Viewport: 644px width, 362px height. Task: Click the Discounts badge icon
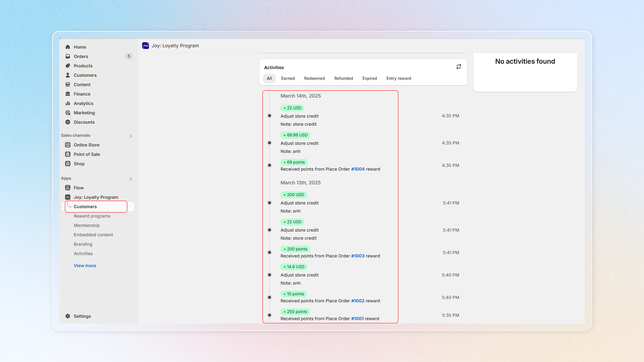68,122
